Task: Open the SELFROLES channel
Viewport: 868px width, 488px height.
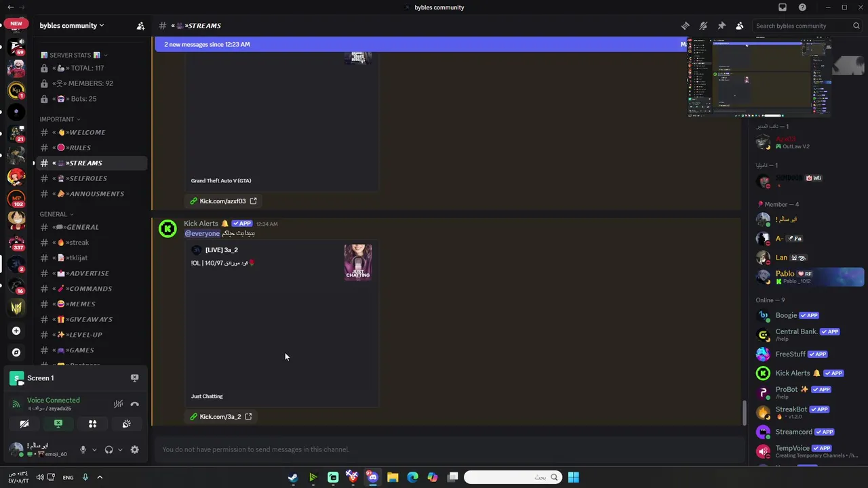Action: tap(90, 178)
